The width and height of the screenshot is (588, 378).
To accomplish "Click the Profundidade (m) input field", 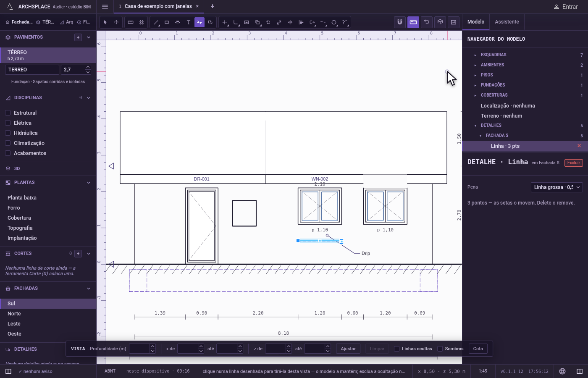I will click(x=139, y=349).
